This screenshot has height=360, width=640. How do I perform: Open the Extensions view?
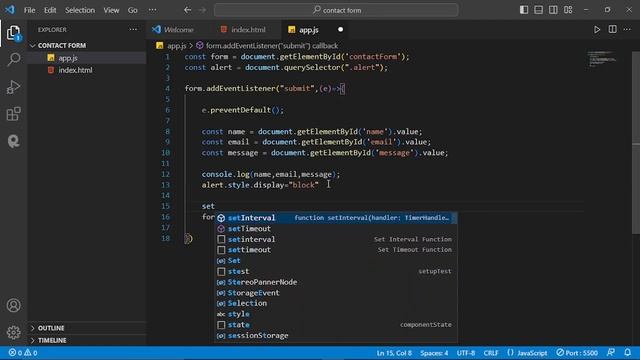13,114
